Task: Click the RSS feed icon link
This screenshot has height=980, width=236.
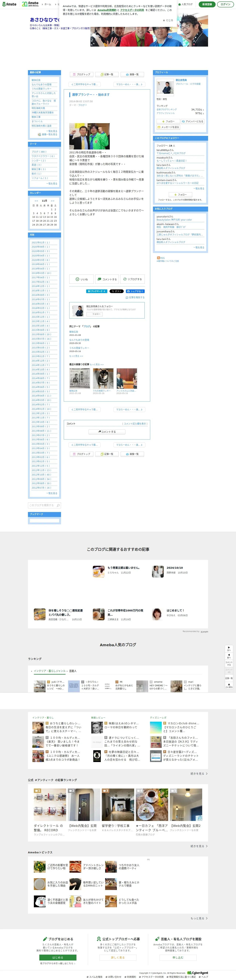Action: (x=161, y=258)
